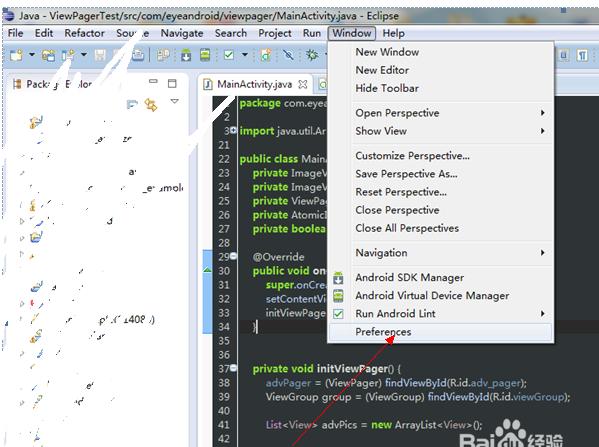This screenshot has height=447, width=599.
Task: Expand Show View submenu
Action: tap(441, 131)
